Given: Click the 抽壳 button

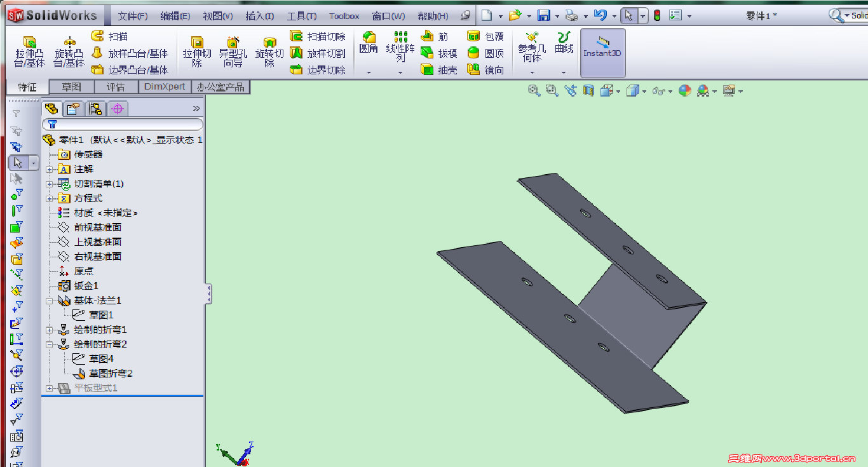Looking at the screenshot, I should pyautogui.click(x=438, y=70).
